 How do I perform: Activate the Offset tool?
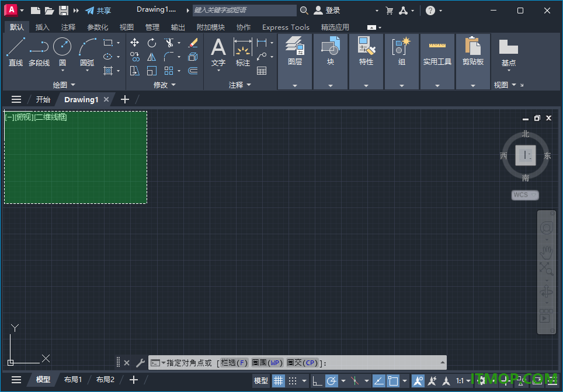193,71
